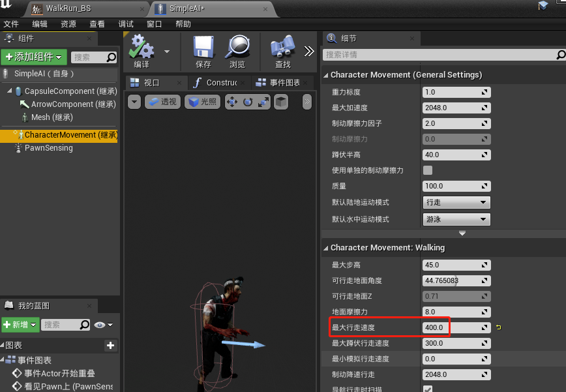
Task: Select the CharacterMovement component row
Action: [59, 135]
